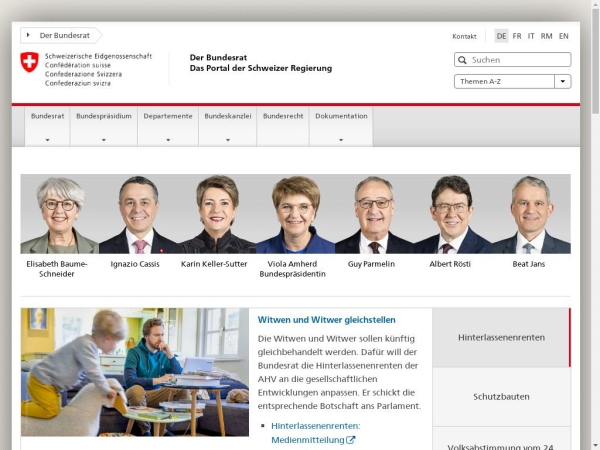600x450 pixels.
Task: Switch language to DE
Action: pyautogui.click(x=501, y=36)
